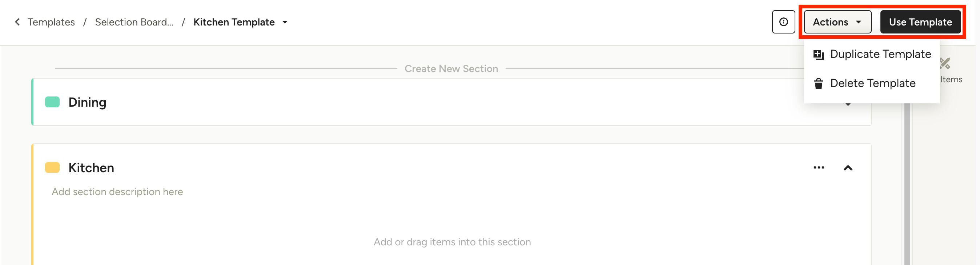
Task: Click the yellow Kitchen color swatch
Action: click(x=52, y=167)
